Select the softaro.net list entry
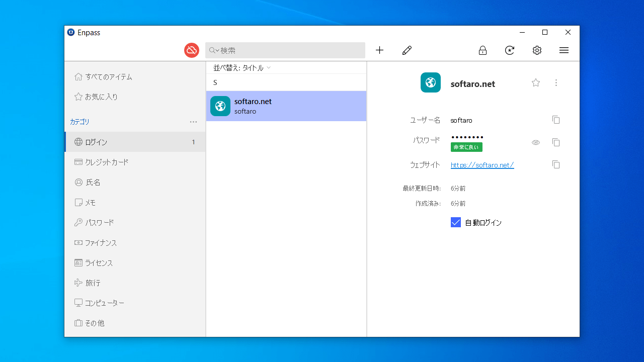Image resolution: width=644 pixels, height=362 pixels. [x=286, y=106]
